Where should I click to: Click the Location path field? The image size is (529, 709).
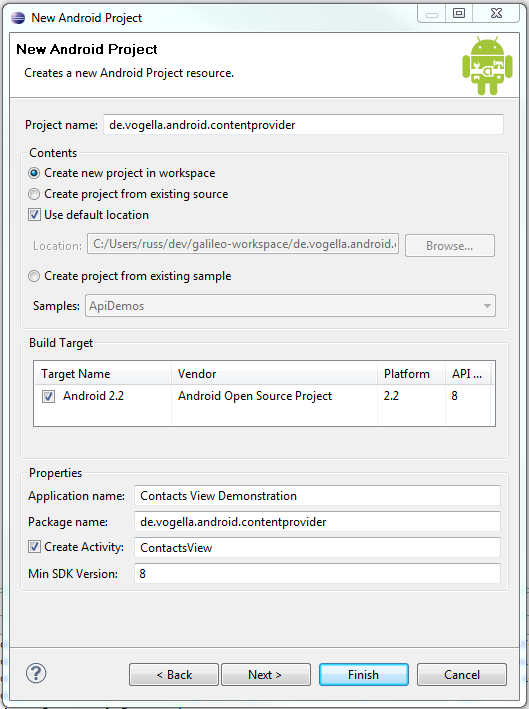tap(243, 244)
